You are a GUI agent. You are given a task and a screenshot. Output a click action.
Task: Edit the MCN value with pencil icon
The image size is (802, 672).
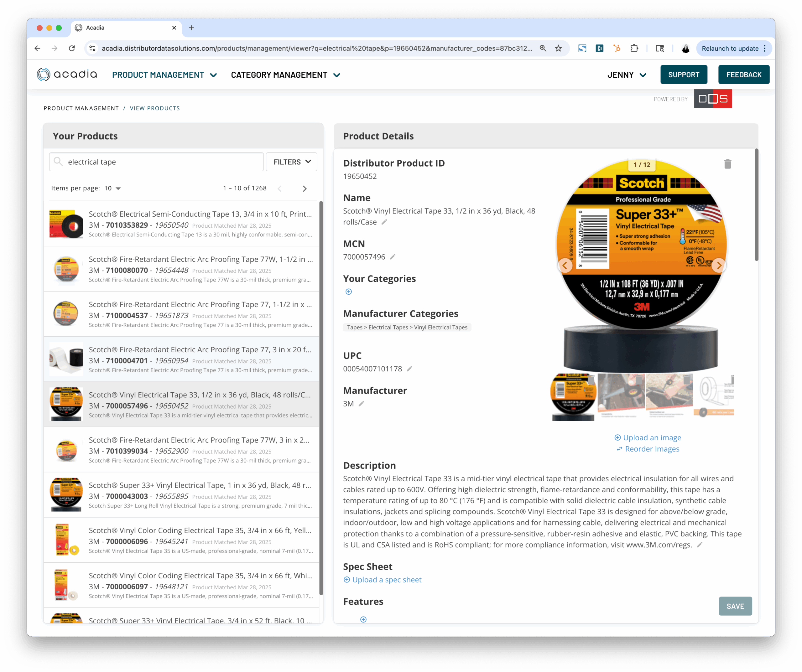393,257
